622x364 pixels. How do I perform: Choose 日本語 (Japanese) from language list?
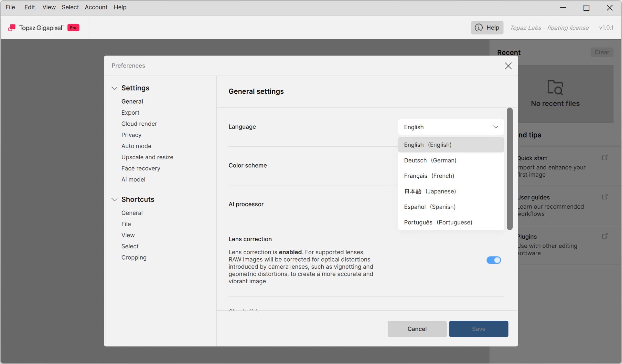tap(430, 192)
